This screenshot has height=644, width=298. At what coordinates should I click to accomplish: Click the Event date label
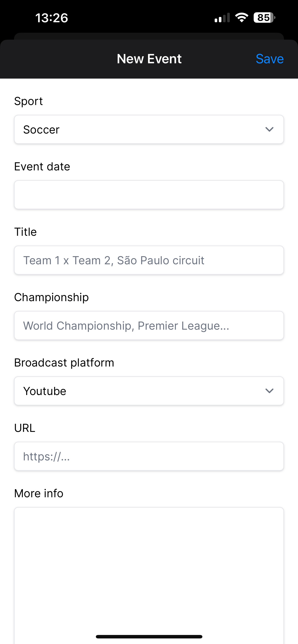coord(42,166)
